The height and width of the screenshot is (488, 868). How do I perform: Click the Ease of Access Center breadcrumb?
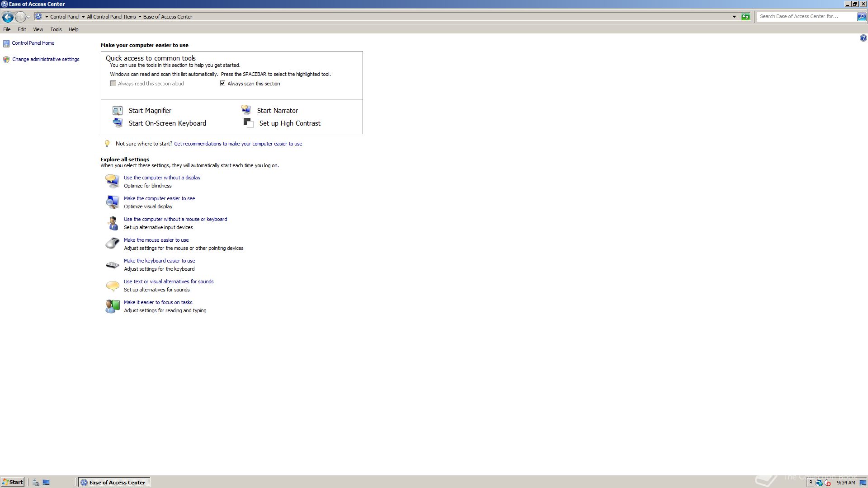[x=168, y=17]
